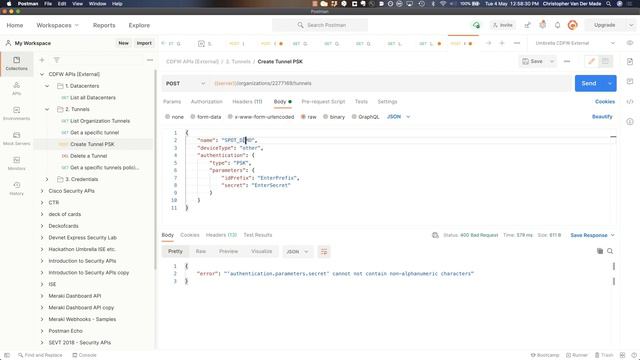640x360 pixels.
Task: Switch to the Pre-request Script tab
Action: pyautogui.click(x=323, y=102)
